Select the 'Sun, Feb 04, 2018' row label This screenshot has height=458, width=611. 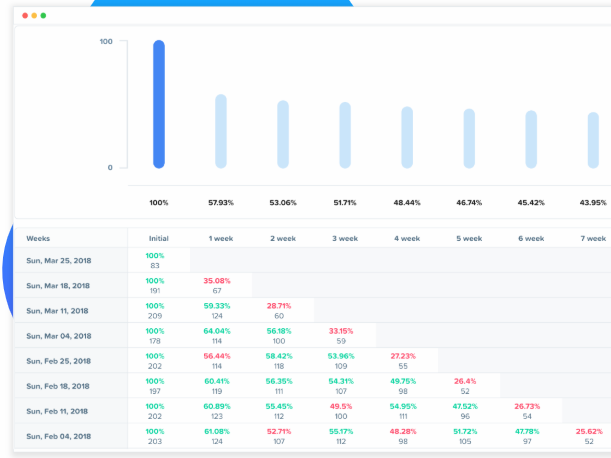(58, 436)
